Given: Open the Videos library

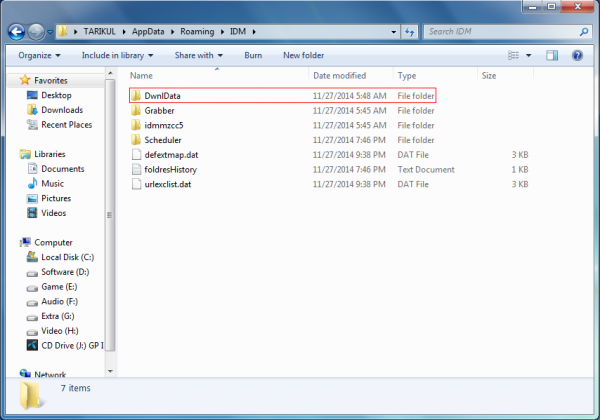Looking at the screenshot, I should 54,213.
